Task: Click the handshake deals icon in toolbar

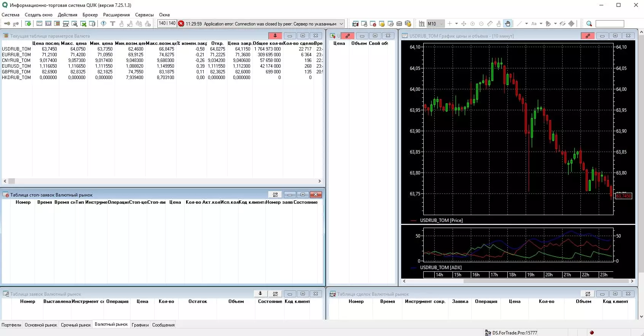Action: tap(355, 24)
